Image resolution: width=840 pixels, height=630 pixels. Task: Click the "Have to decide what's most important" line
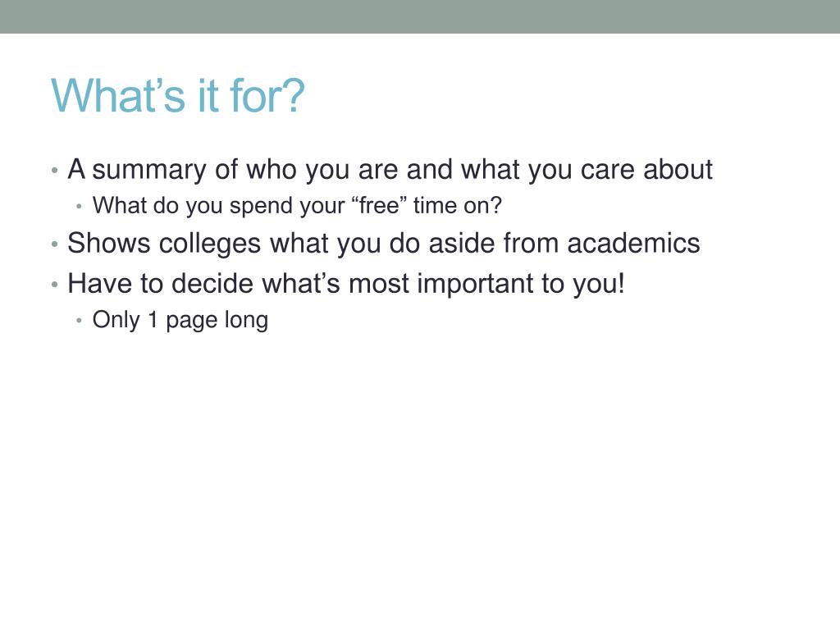tap(346, 283)
